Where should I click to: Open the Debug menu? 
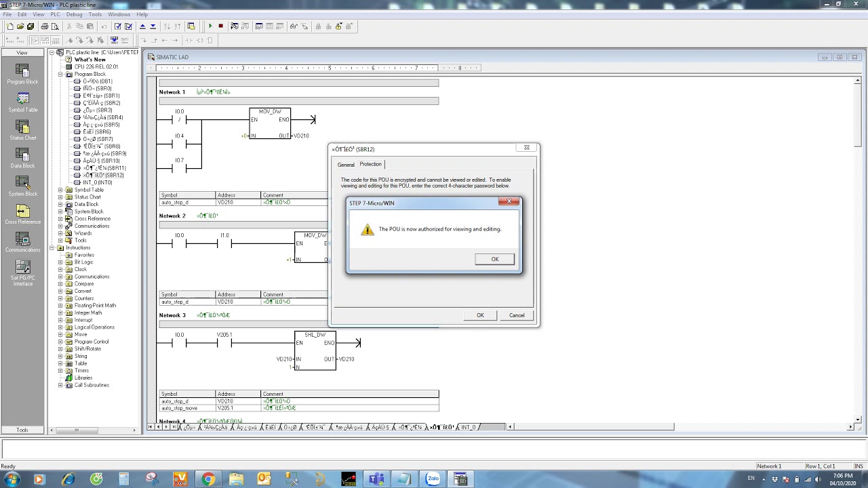(75, 14)
